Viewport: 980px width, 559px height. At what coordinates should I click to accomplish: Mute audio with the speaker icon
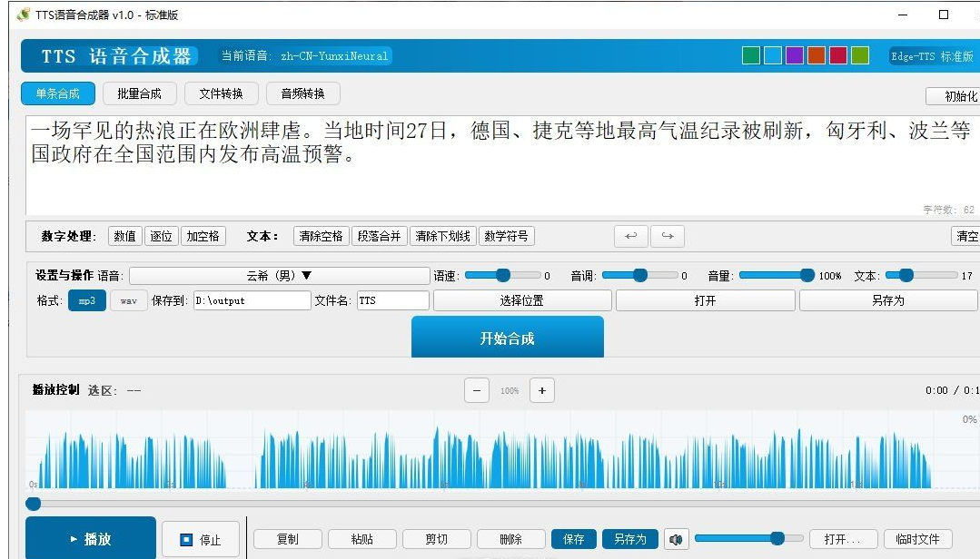(676, 539)
